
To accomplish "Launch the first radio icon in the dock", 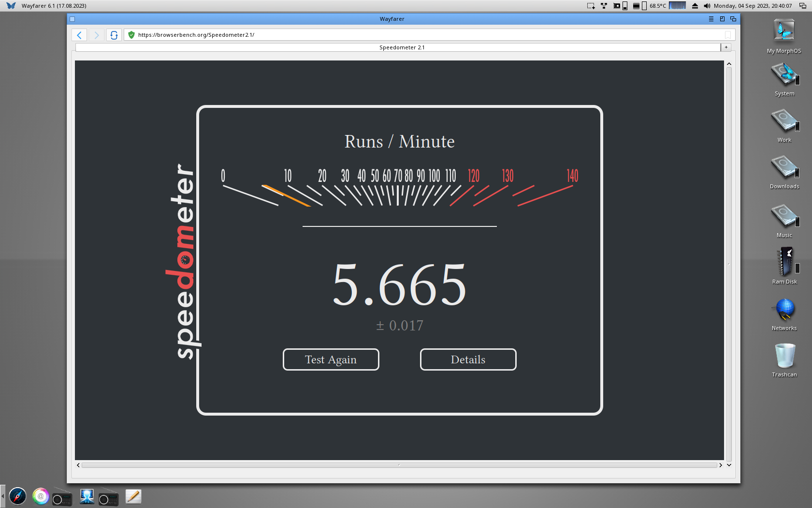I will (62, 497).
